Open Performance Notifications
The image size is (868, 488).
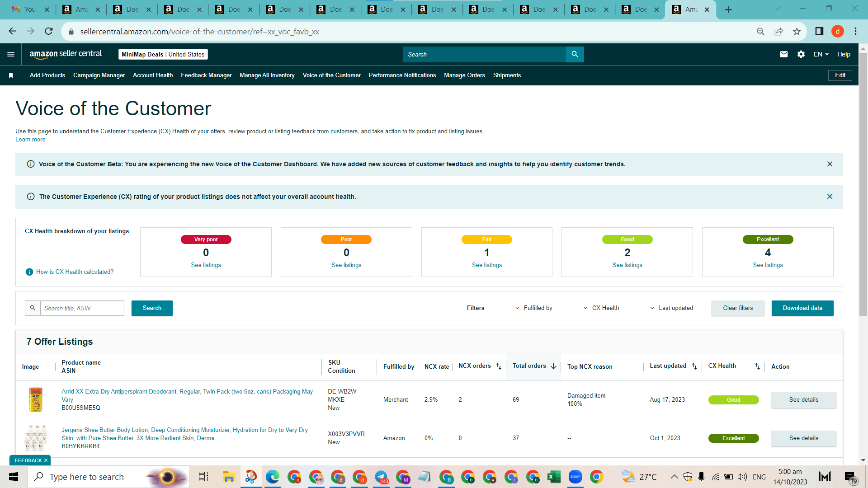pos(402,75)
